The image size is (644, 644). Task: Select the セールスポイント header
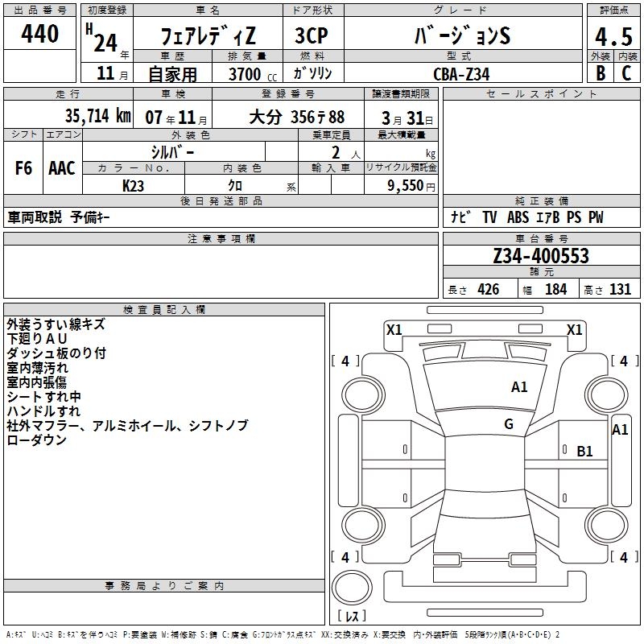541,93
